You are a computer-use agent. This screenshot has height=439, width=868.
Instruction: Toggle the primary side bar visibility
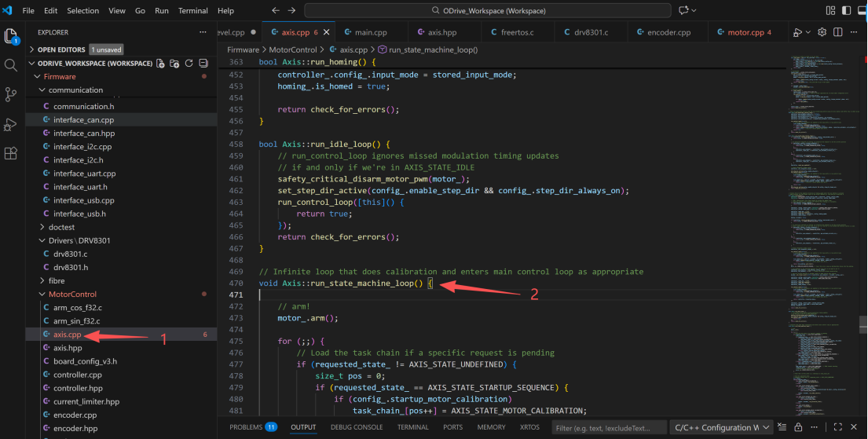click(x=847, y=10)
